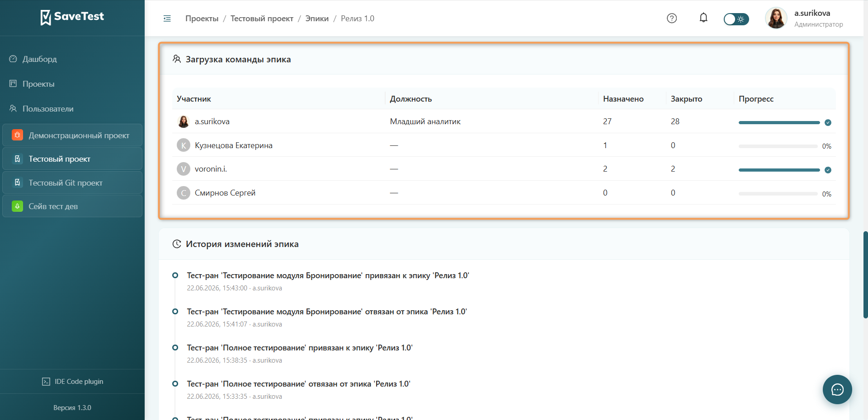Open the help question mark icon
Viewport: 868px width, 420px height.
[672, 18]
